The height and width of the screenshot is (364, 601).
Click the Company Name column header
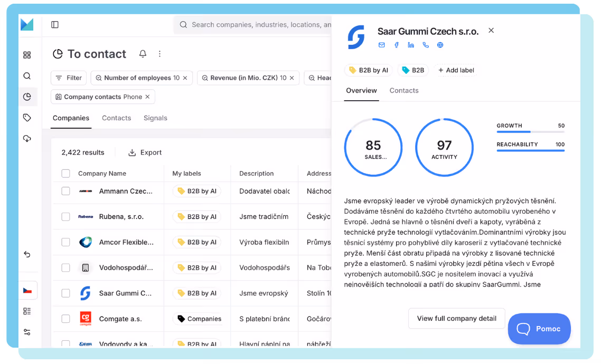point(102,174)
